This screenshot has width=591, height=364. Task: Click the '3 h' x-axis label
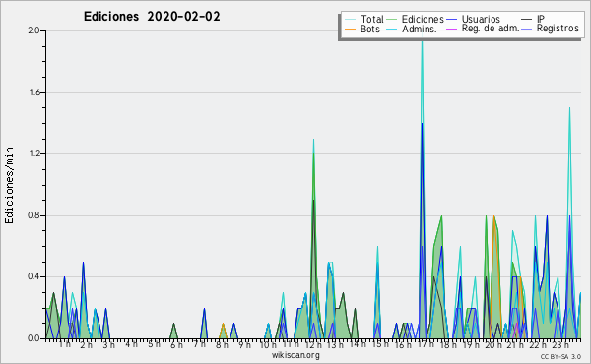109,344
